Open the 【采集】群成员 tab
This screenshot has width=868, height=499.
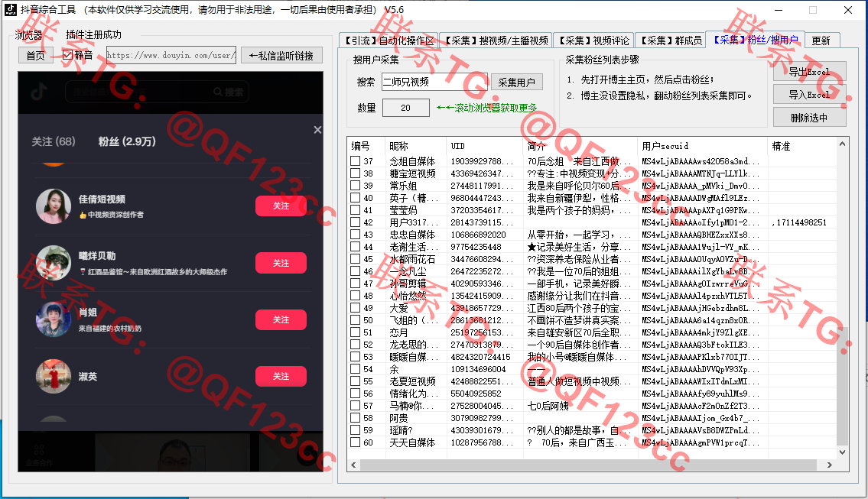click(671, 41)
